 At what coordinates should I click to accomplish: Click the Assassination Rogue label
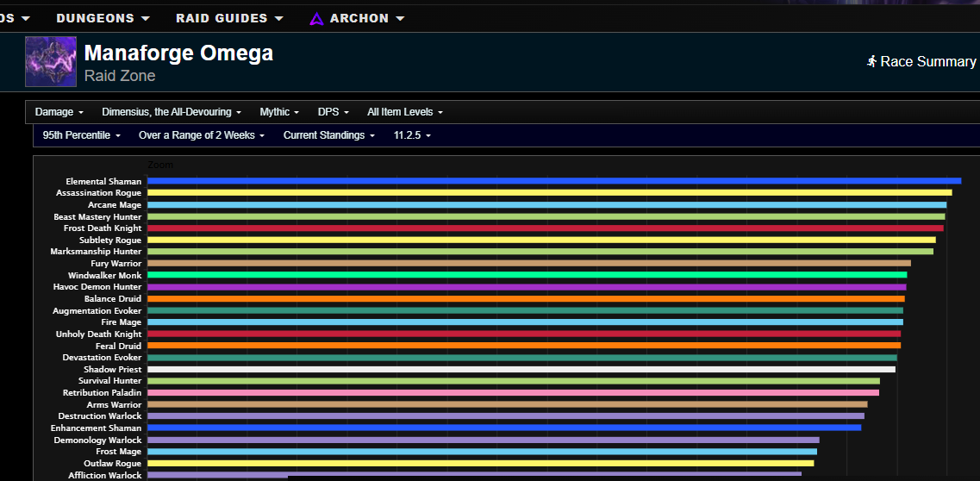point(99,193)
